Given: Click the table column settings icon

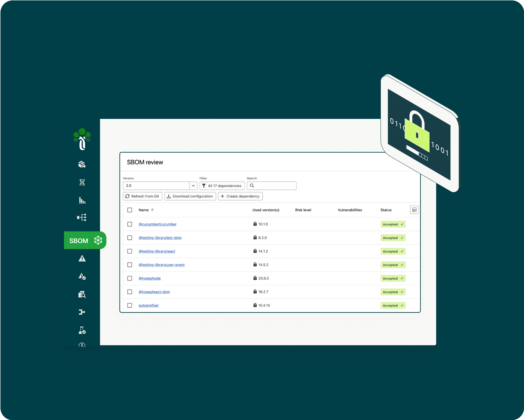Looking at the screenshot, I should point(414,210).
